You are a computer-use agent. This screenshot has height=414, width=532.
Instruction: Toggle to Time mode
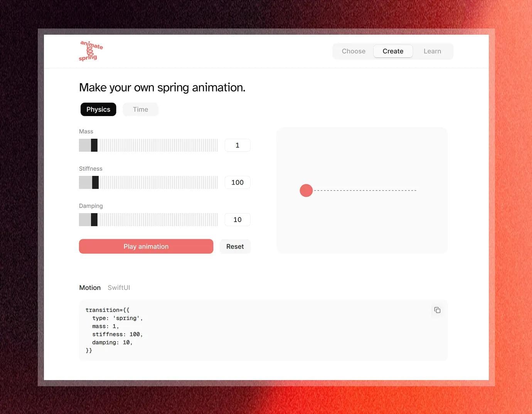(x=140, y=109)
